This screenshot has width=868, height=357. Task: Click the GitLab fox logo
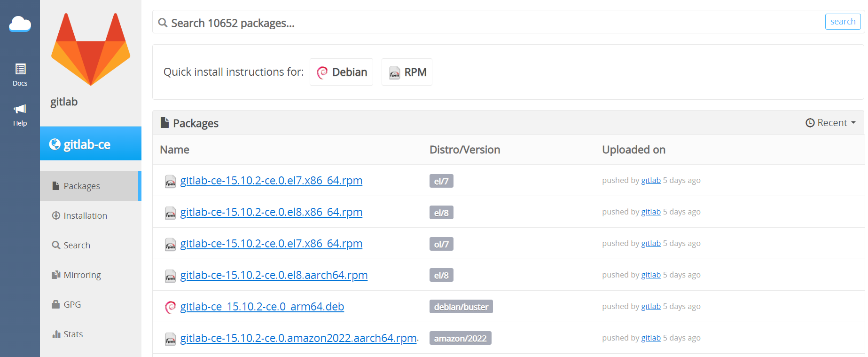point(91,49)
